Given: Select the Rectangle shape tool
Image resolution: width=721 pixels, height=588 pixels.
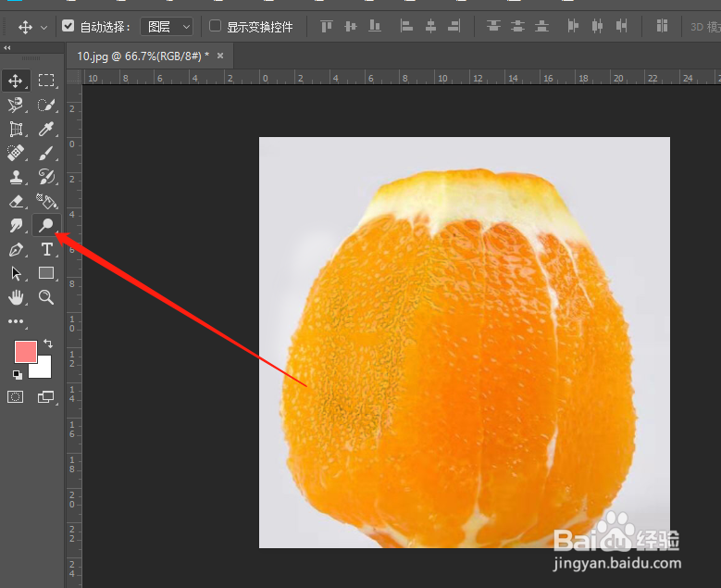Looking at the screenshot, I should click(46, 273).
